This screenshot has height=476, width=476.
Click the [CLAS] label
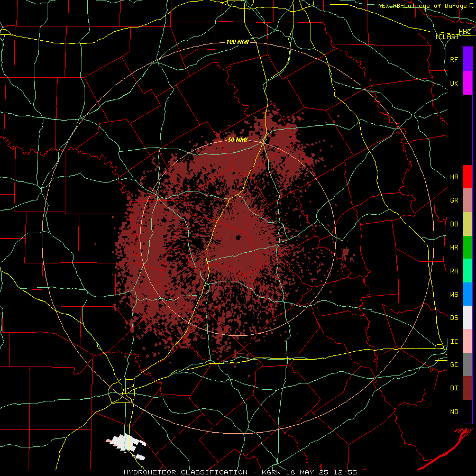coord(447,36)
